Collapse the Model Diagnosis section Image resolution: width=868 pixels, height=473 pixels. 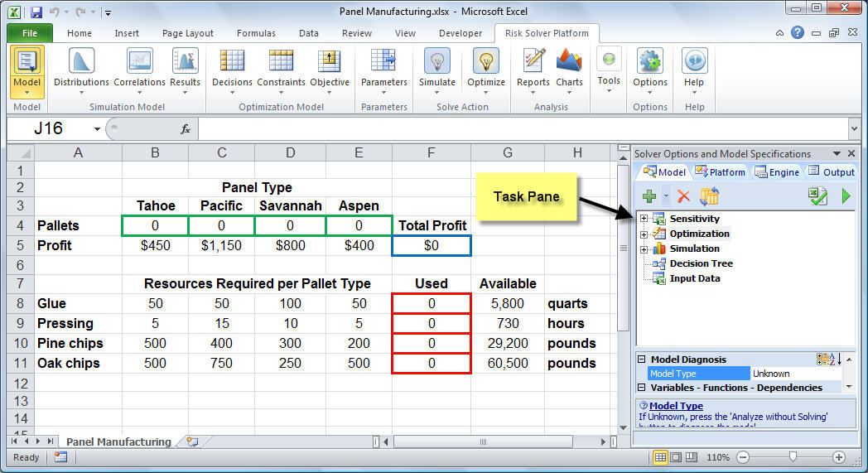pos(642,360)
